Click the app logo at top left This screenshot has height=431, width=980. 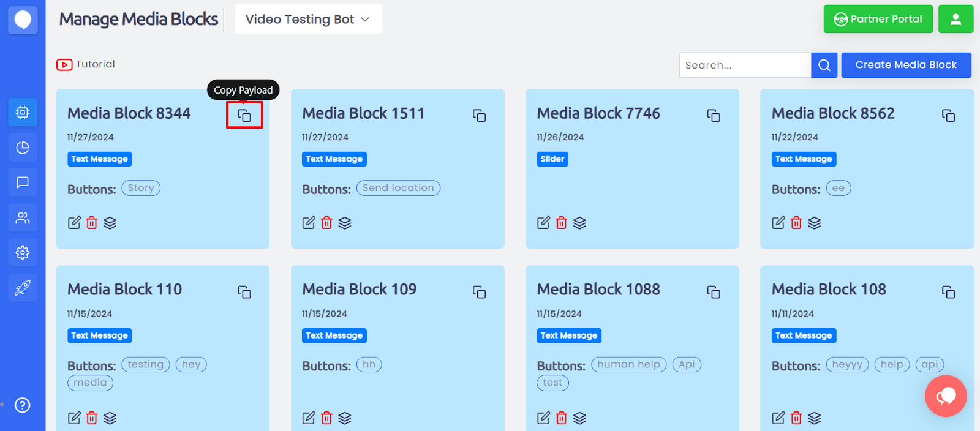point(23,20)
